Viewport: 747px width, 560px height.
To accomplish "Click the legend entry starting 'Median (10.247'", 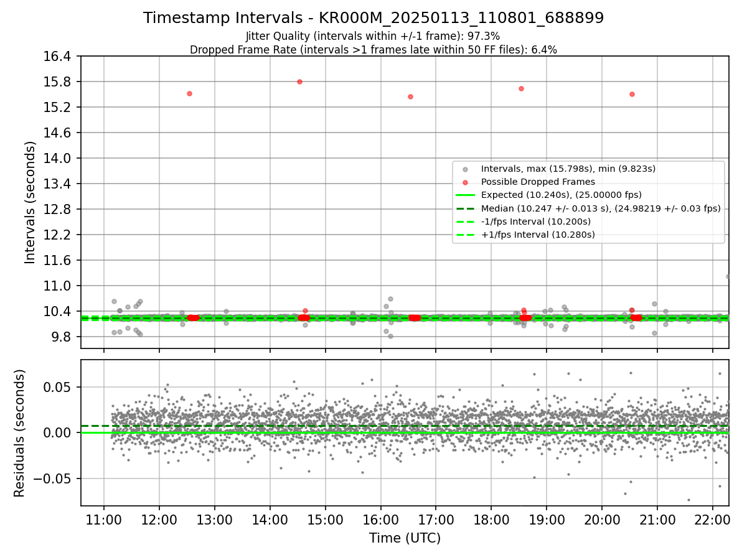I will click(x=601, y=208).
